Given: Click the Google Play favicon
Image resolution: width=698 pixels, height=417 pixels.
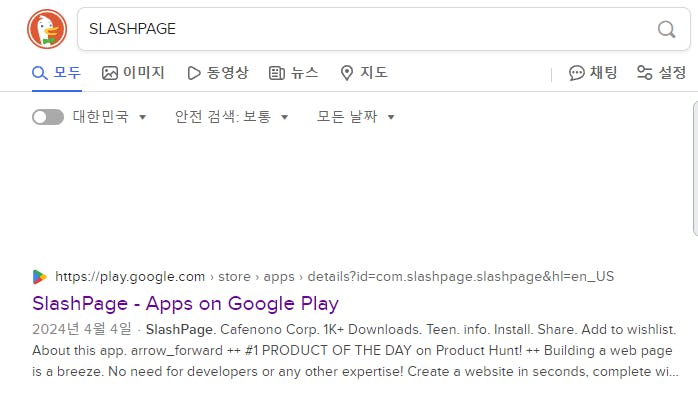Looking at the screenshot, I should pos(40,277).
